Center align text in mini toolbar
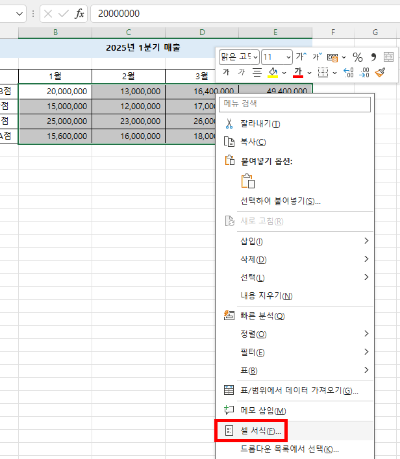This screenshot has height=459, width=400. pyautogui.click(x=257, y=72)
